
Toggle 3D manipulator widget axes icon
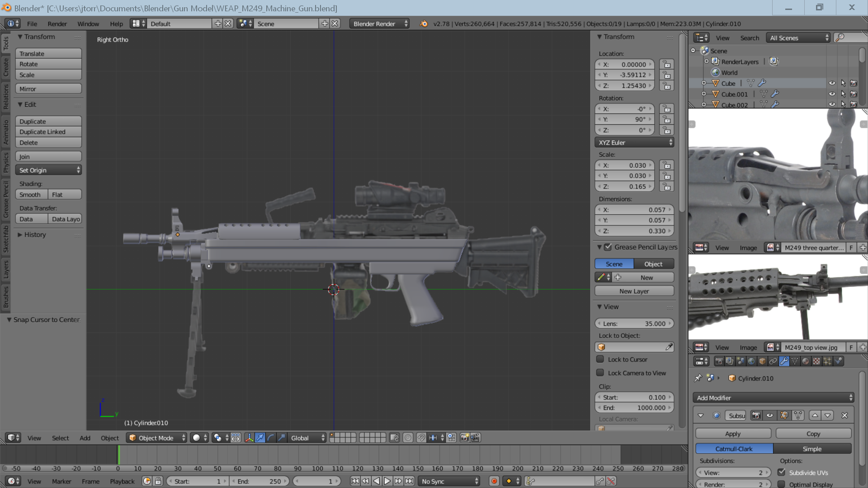point(249,438)
